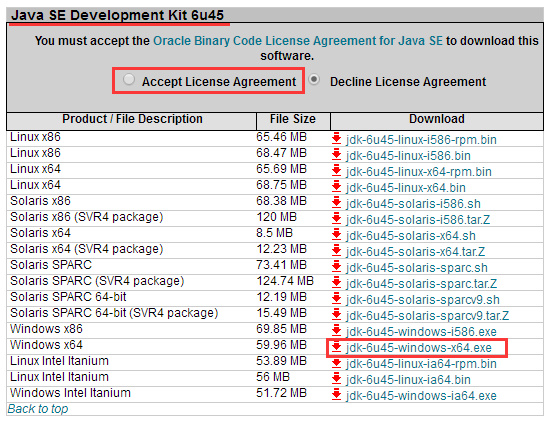
Task: Select the 8.5 MB file size cell
Action: [274, 233]
